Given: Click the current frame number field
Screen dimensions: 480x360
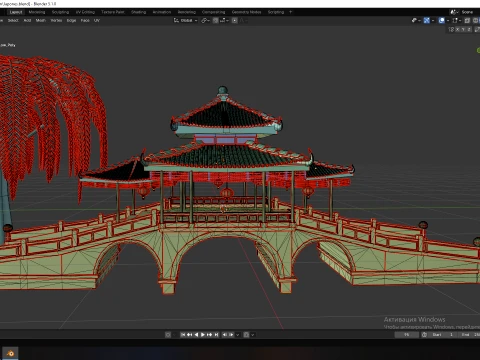Looking at the screenshot, I should pos(406,335).
